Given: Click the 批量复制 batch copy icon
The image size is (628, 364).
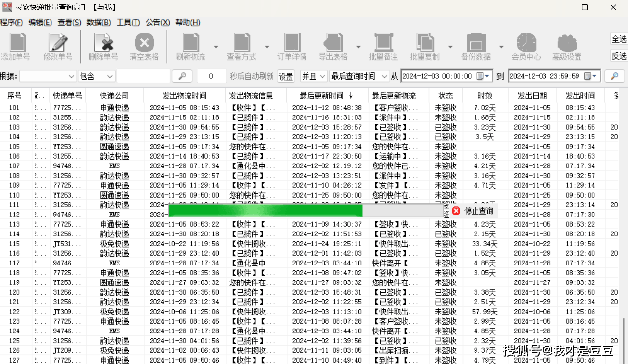Looking at the screenshot, I should (x=424, y=43).
